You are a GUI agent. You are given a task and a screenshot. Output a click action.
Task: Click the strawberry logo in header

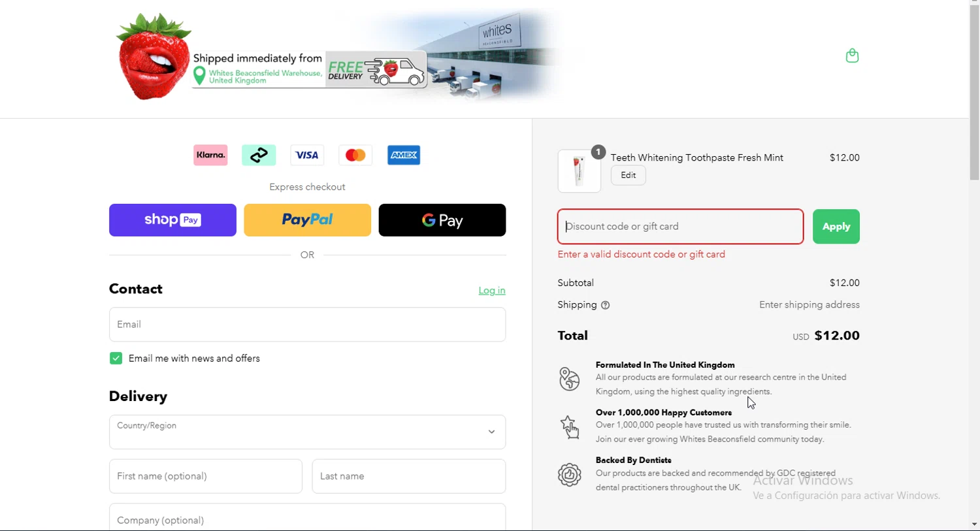[153, 57]
